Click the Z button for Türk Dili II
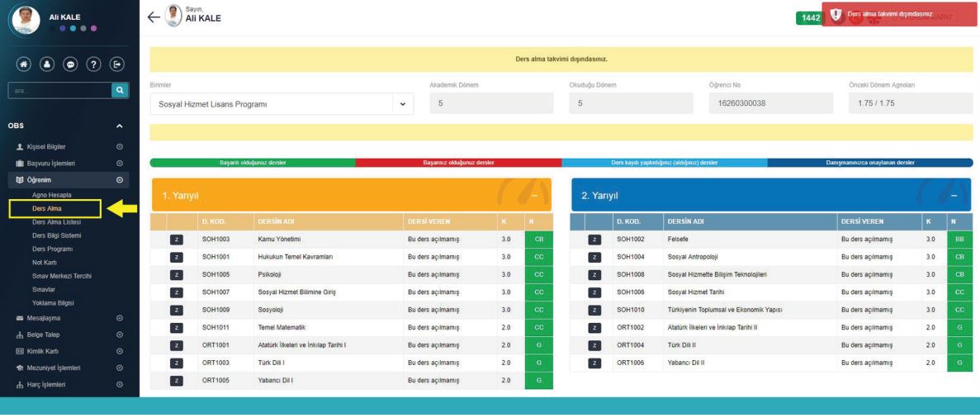The height and width of the screenshot is (418, 980). 594,345
